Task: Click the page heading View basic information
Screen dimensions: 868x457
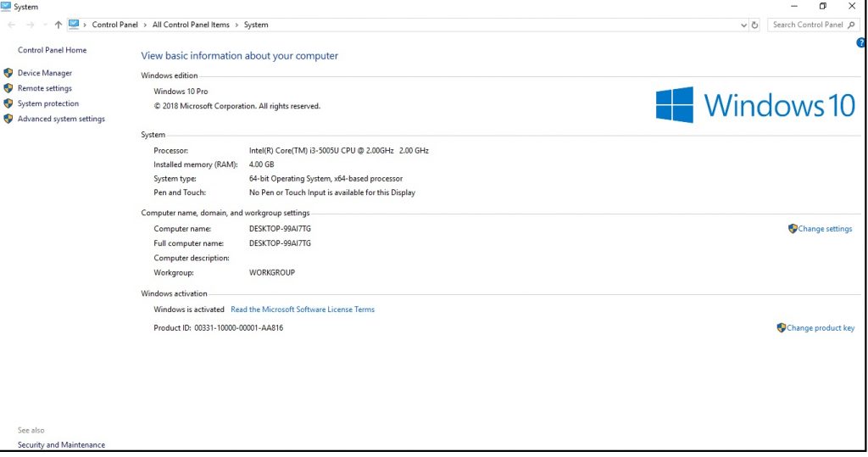Action: 239,56
